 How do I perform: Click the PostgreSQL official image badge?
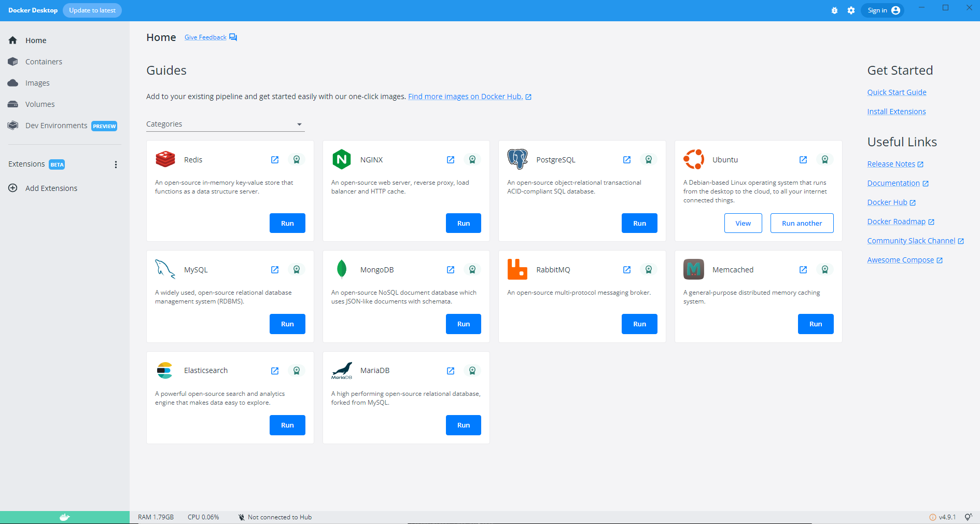pos(649,160)
